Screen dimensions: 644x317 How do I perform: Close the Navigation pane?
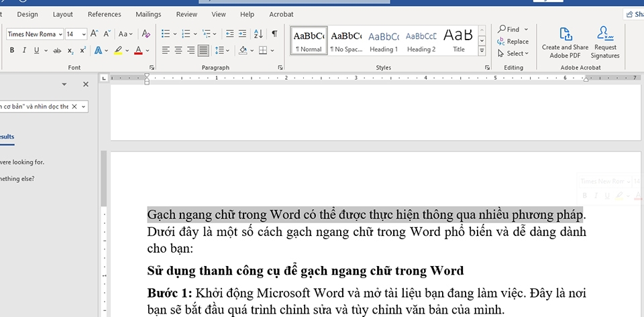tap(85, 84)
